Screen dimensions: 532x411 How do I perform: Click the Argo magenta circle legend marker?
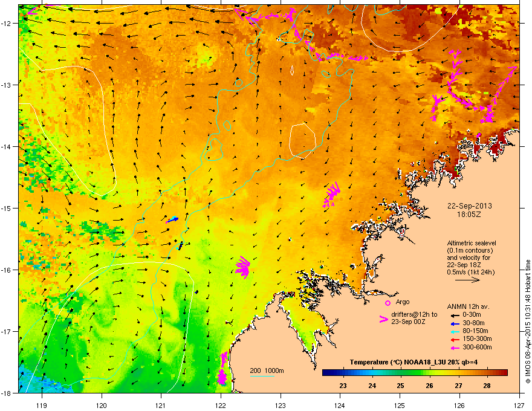coord(388,303)
